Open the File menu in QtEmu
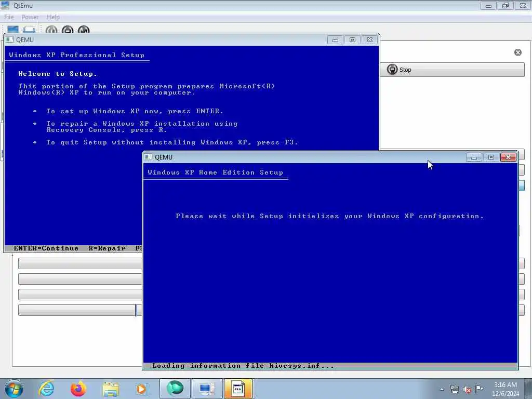The height and width of the screenshot is (399, 532). point(9,17)
